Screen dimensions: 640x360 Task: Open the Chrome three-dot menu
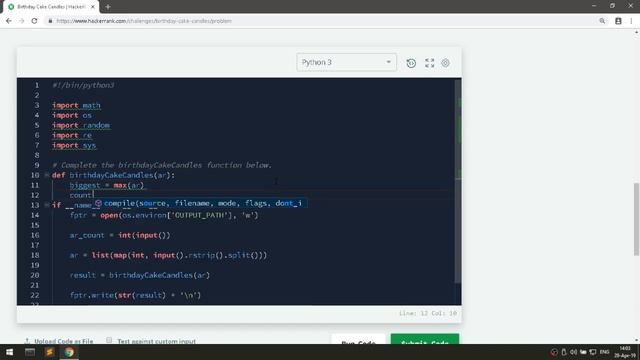(631, 21)
